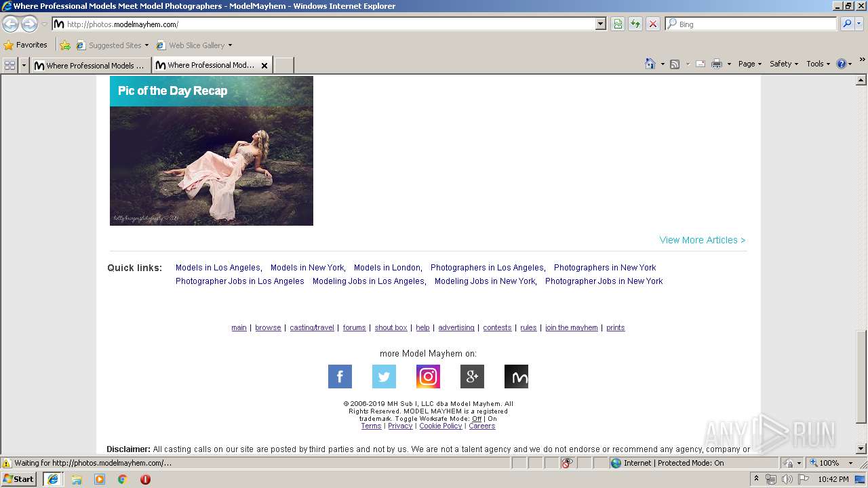Expand the Tools menu dropdown
The image size is (868, 488).
tap(818, 64)
